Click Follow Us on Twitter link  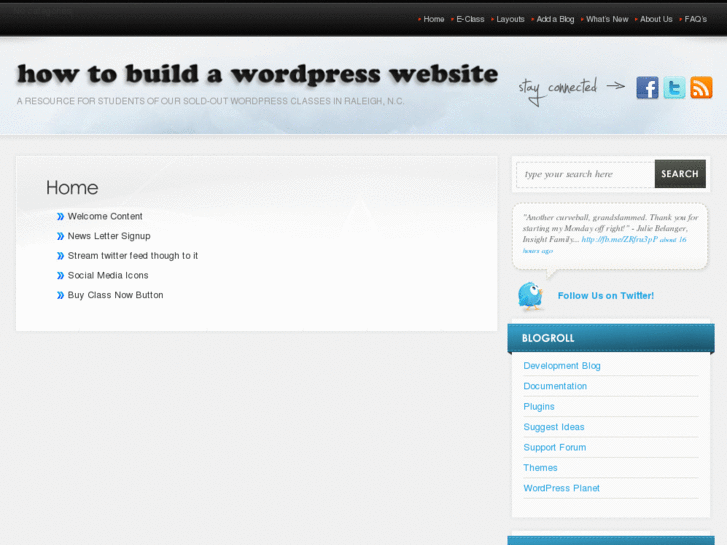pyautogui.click(x=606, y=296)
